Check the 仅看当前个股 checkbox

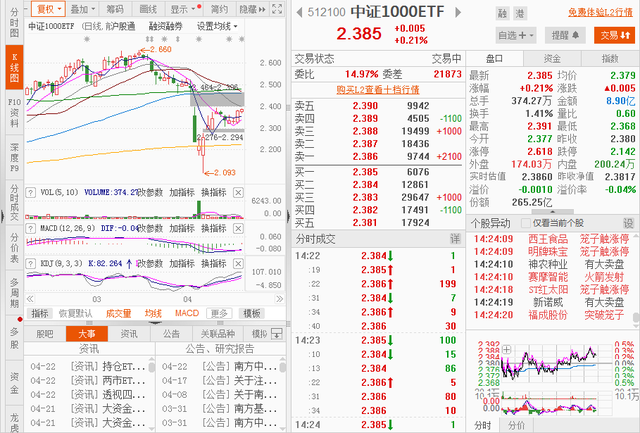click(526, 223)
